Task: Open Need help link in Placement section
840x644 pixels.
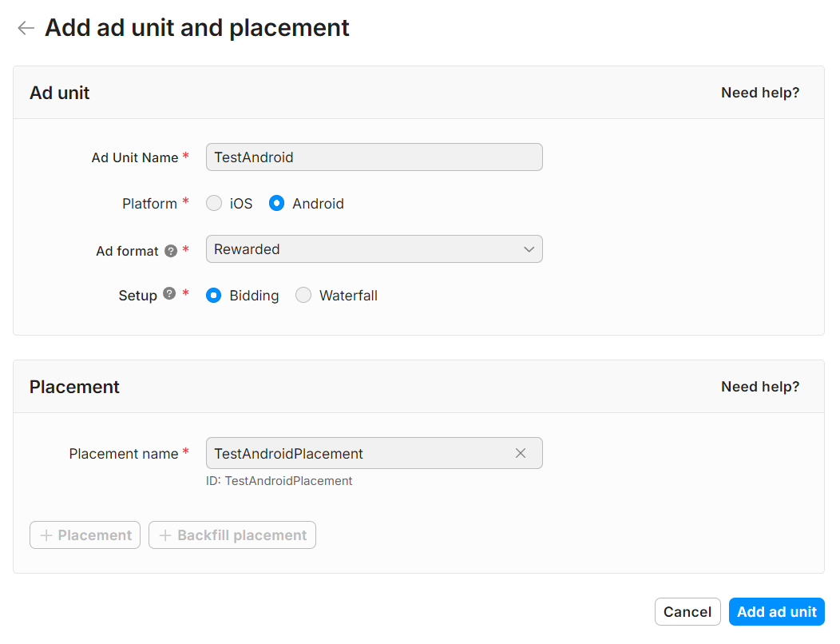Action: 759,387
